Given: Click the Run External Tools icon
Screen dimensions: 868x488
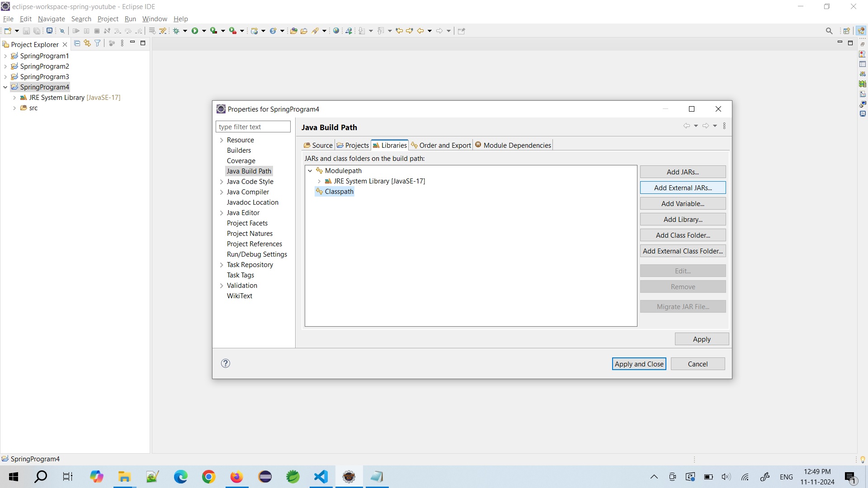Looking at the screenshot, I should tap(233, 31).
